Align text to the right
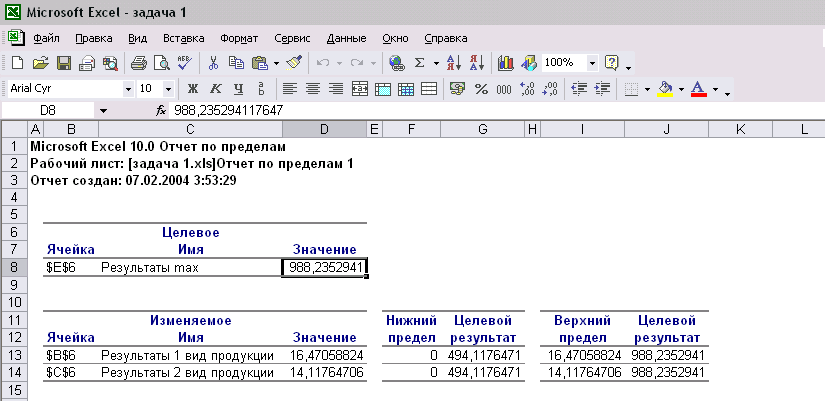The image size is (825, 401). coord(336,89)
